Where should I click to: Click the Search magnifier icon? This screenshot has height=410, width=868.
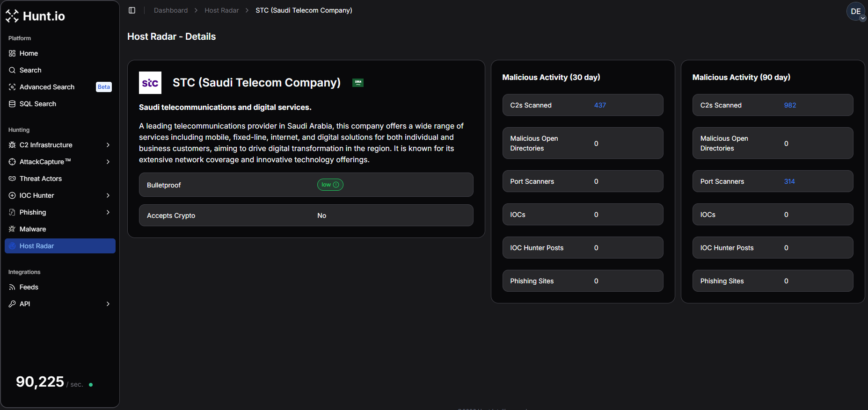[12, 70]
